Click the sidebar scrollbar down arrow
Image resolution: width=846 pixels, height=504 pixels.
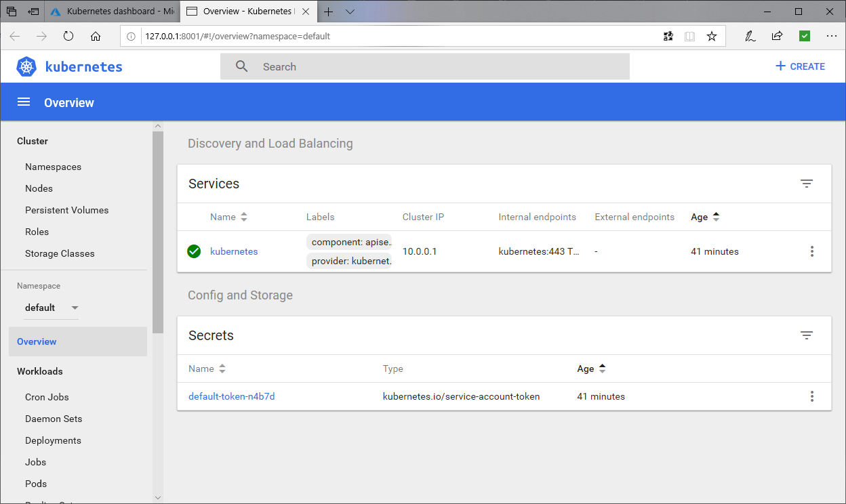tap(158, 498)
